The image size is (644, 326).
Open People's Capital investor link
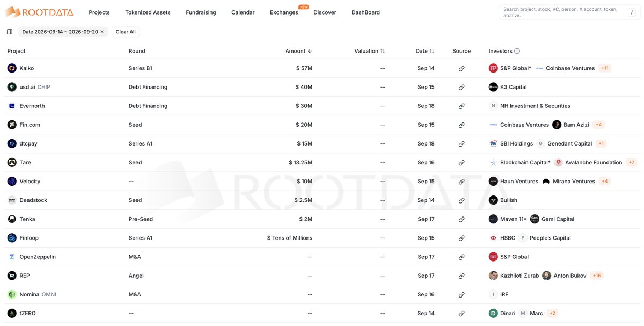point(550,238)
